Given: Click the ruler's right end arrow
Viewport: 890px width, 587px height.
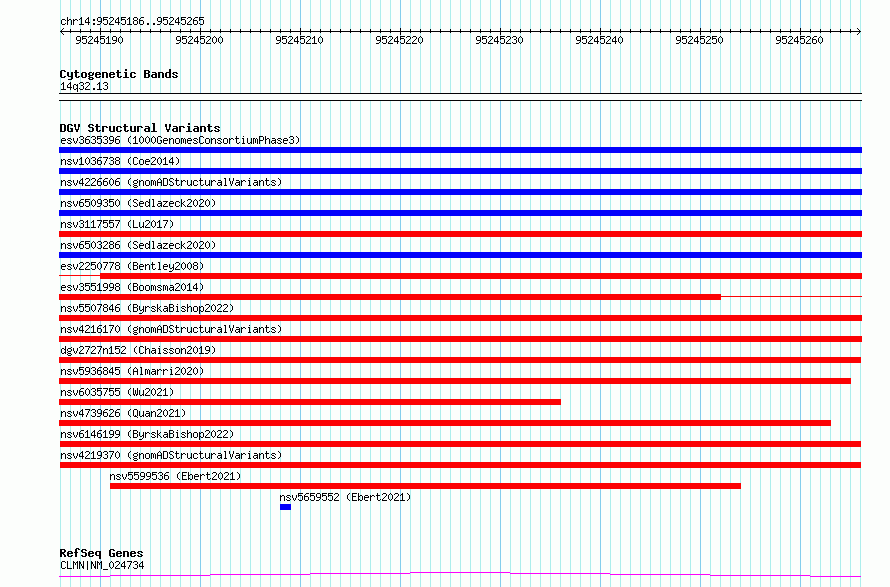Looking at the screenshot, I should click(859, 31).
